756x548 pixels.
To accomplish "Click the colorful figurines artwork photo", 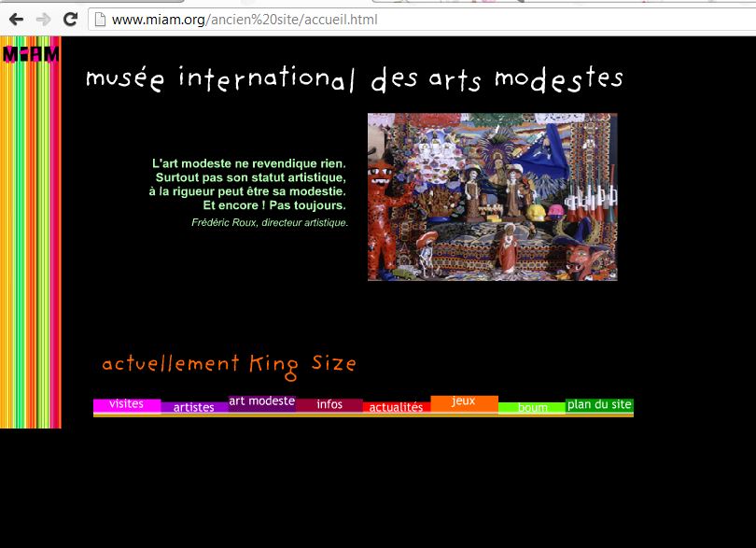I will [x=492, y=197].
